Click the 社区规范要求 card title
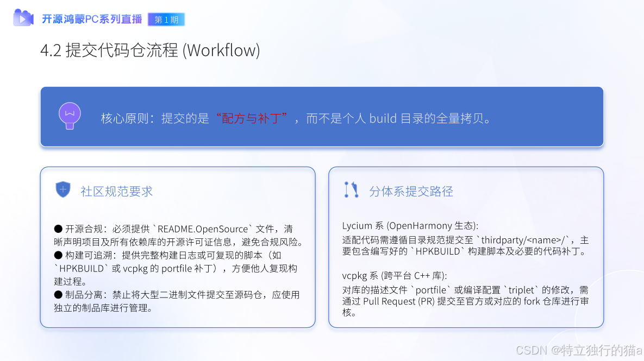The height and width of the screenshot is (361, 644). coord(117,191)
